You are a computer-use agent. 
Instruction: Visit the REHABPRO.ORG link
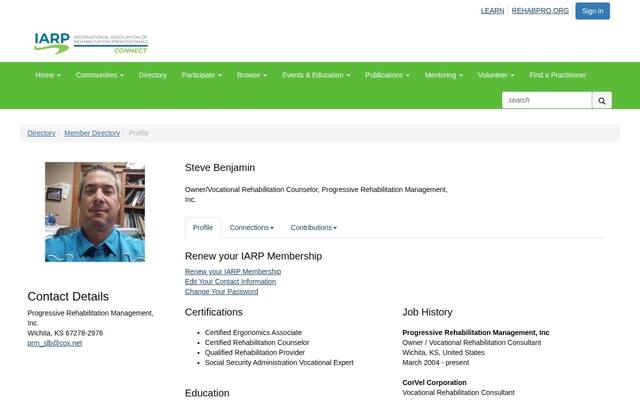pyautogui.click(x=540, y=11)
